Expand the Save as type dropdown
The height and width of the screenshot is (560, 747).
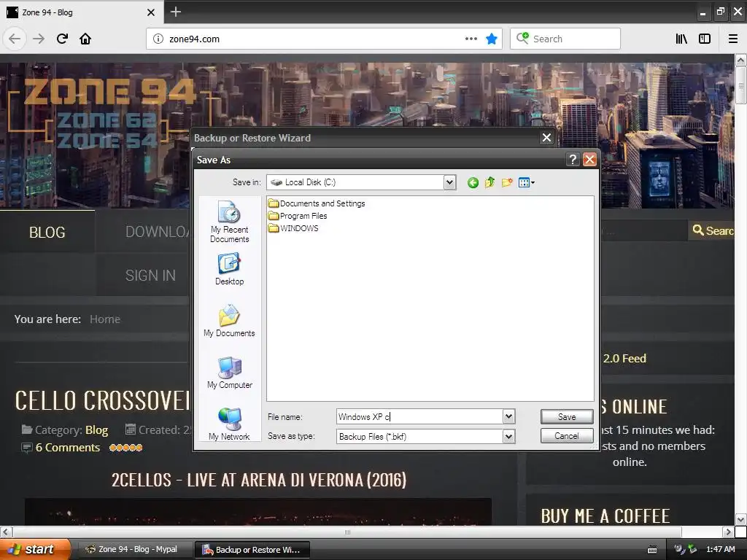pos(508,436)
